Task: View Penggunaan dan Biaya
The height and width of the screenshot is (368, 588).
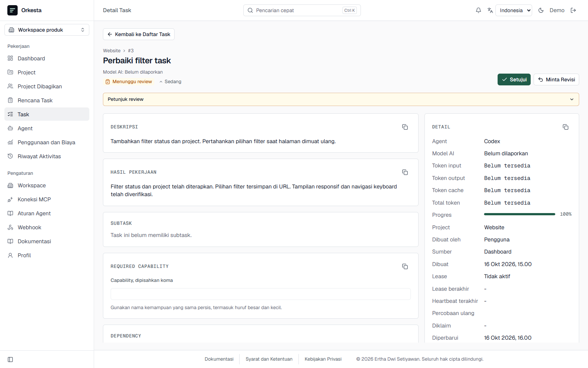Action: pyautogui.click(x=47, y=142)
